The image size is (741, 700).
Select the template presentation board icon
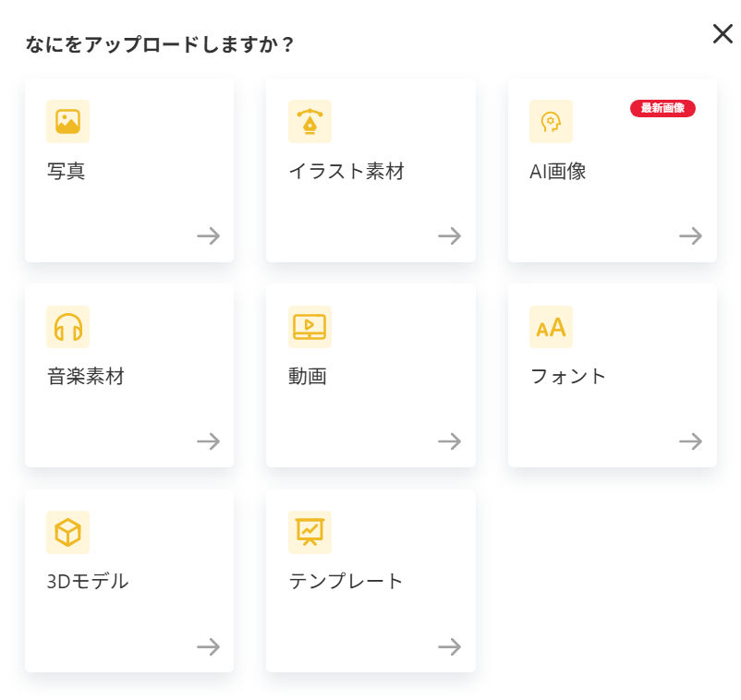click(310, 532)
